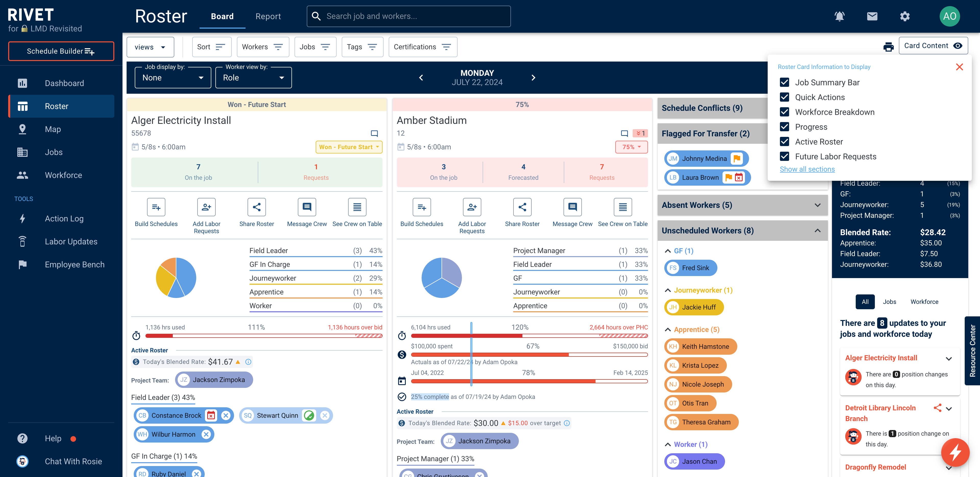This screenshot has height=477, width=980.
Task: Open Amber Stadium 75% status dropdown
Action: point(631,147)
